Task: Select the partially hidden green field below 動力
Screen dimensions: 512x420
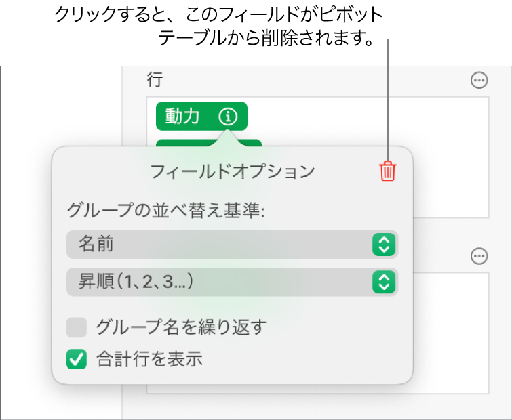Action: coord(251,142)
